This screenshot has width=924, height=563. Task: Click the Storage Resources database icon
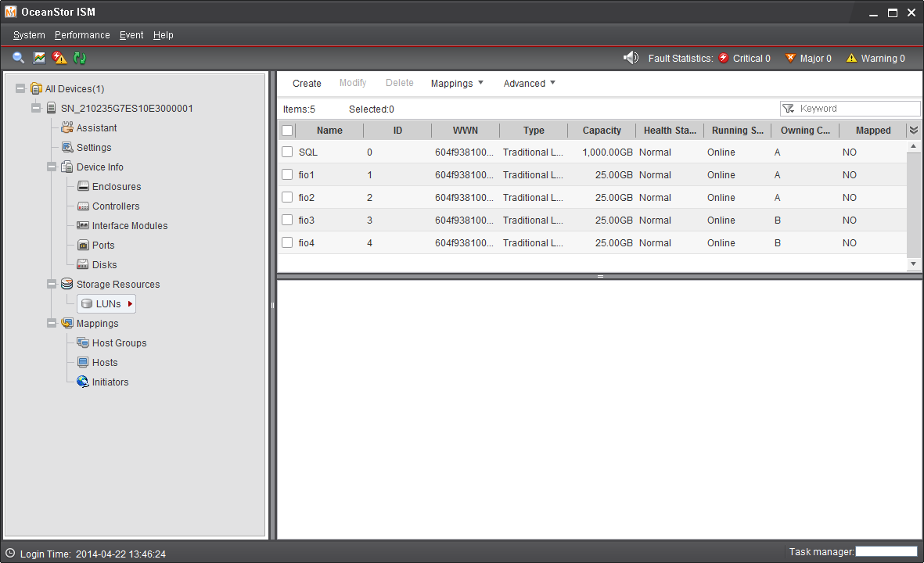[x=67, y=284]
